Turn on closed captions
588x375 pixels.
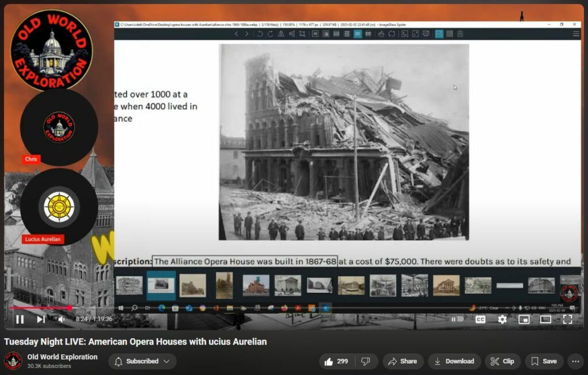tap(480, 319)
